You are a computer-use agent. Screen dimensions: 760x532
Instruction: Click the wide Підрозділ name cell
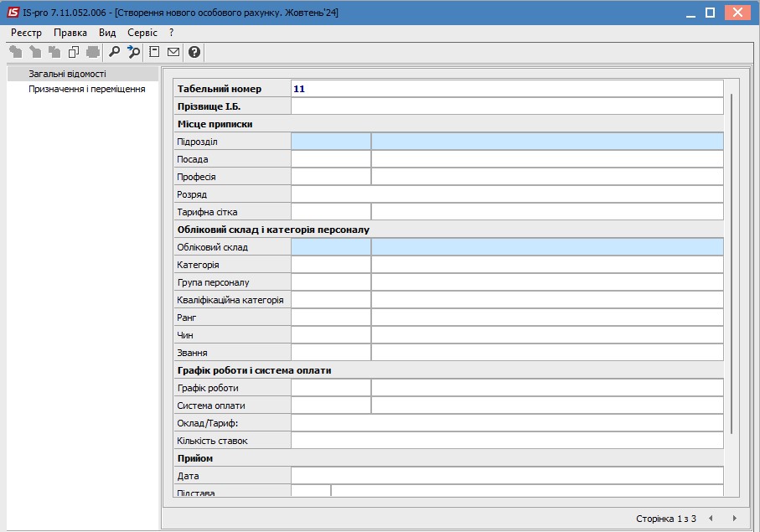(x=547, y=142)
